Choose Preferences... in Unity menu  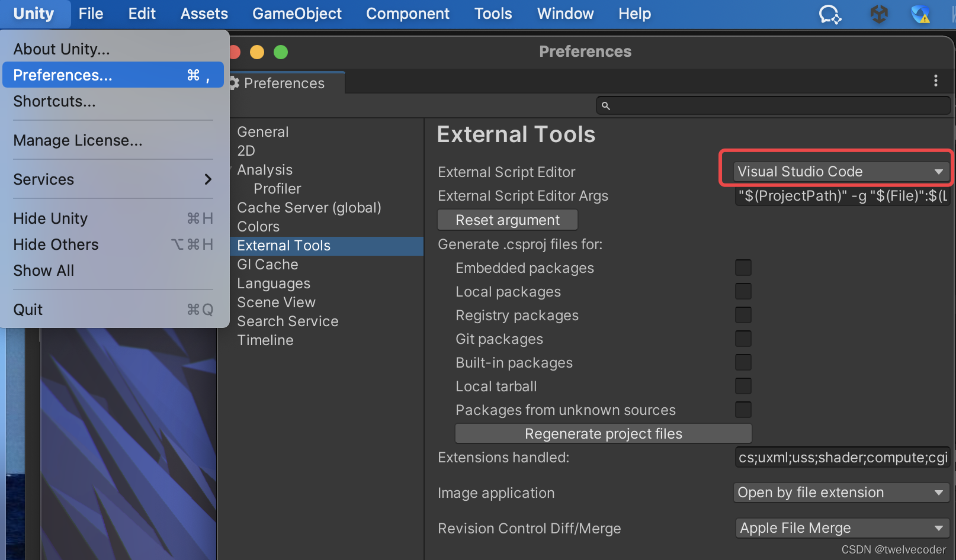click(113, 75)
